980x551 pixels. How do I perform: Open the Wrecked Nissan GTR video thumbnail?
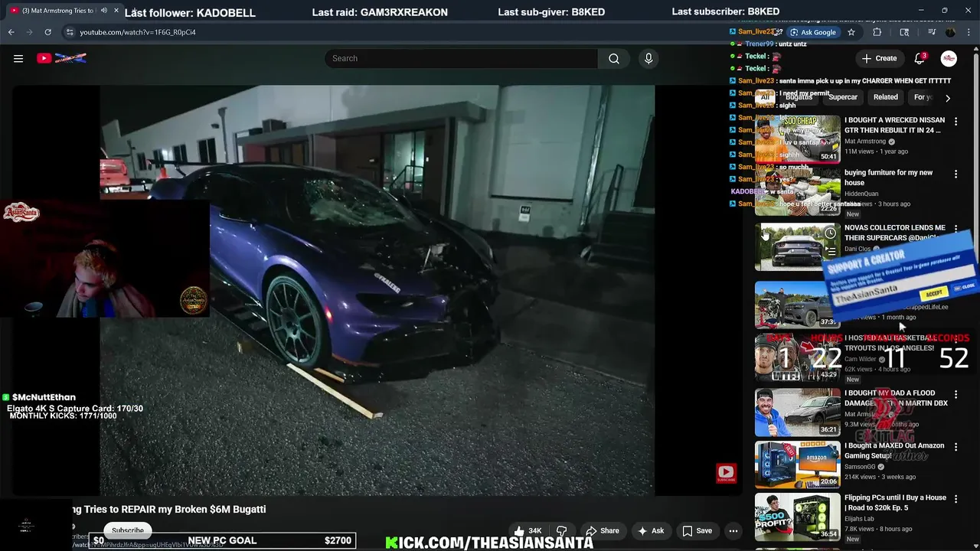pyautogui.click(x=797, y=139)
